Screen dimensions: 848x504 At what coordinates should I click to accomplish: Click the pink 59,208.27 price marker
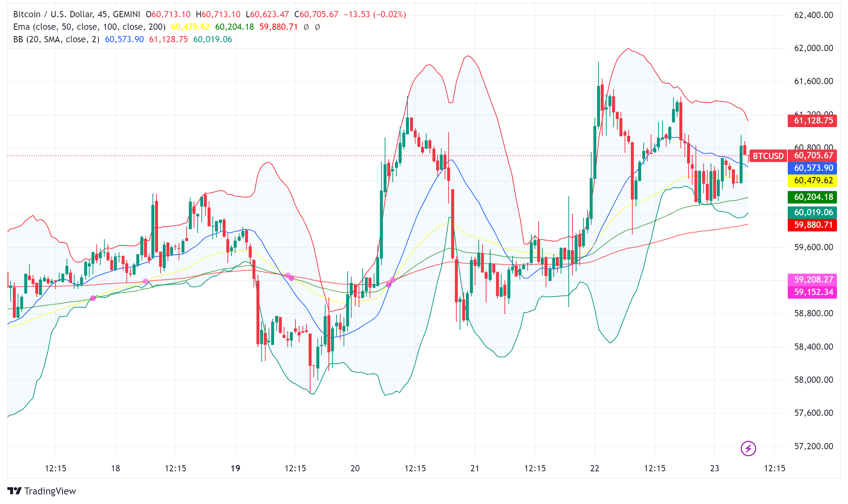[x=812, y=280]
